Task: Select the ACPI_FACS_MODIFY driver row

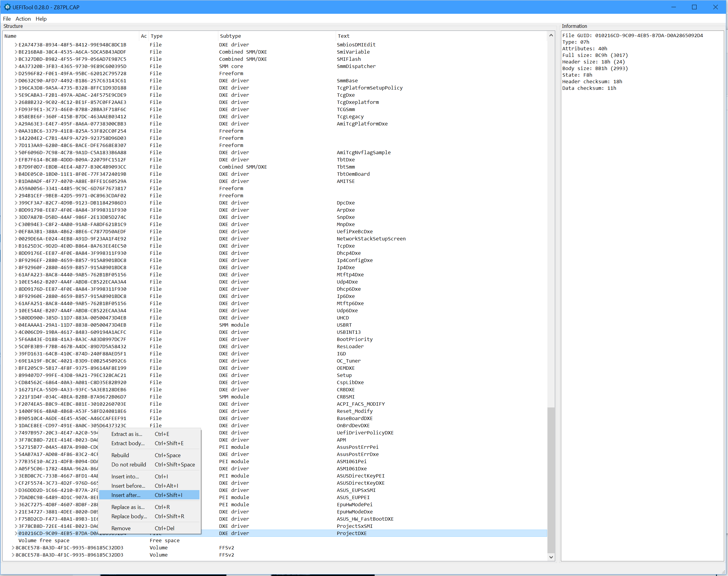Action: point(275,404)
